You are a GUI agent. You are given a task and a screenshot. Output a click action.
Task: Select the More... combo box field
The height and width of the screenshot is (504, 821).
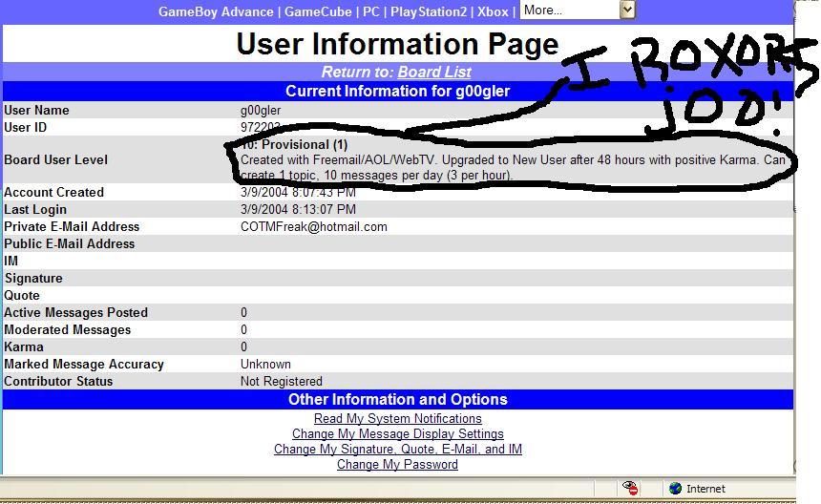(x=577, y=10)
